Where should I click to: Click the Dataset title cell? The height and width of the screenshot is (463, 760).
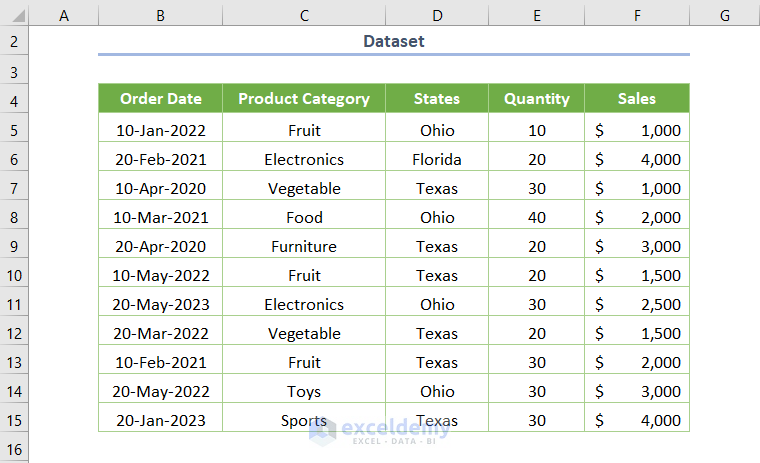(x=394, y=42)
